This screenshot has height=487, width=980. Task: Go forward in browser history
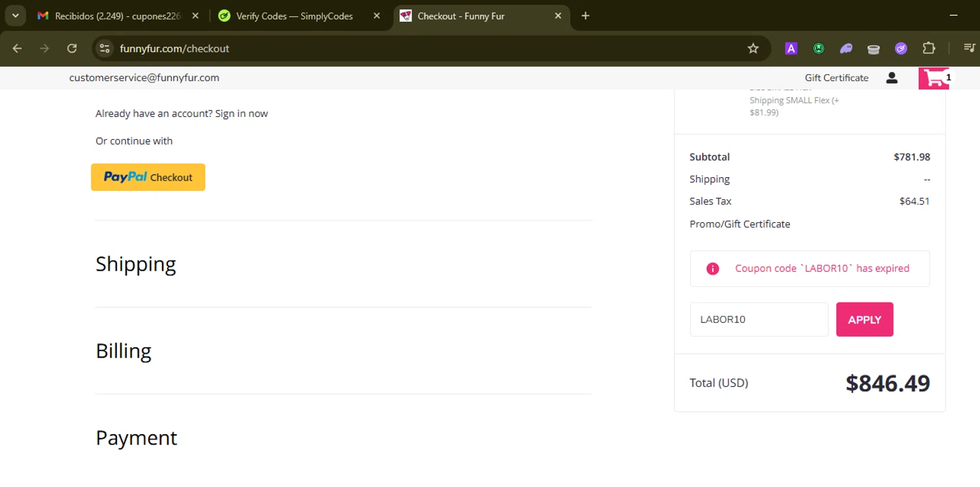click(44, 48)
